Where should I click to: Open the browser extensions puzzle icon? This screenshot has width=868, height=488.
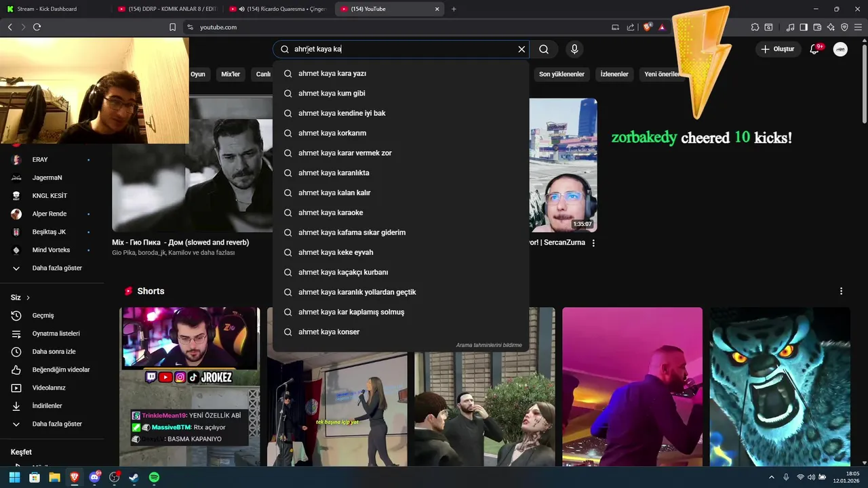click(755, 27)
